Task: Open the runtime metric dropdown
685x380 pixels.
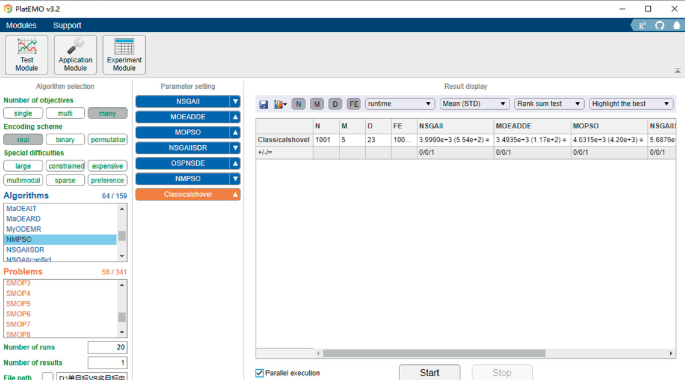Action: [399, 104]
